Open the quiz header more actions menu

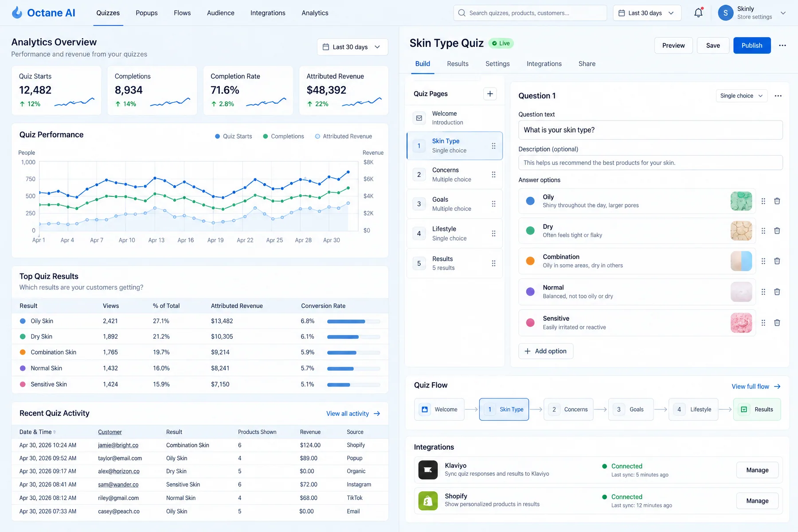[x=782, y=45]
